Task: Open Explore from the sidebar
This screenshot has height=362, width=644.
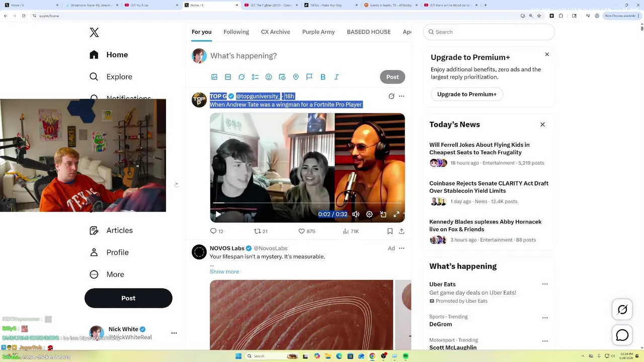Action: pos(111,77)
